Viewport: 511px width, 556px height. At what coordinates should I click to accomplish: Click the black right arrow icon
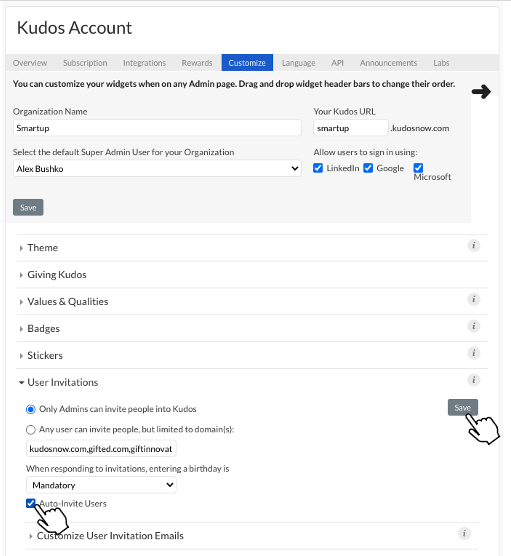[481, 92]
